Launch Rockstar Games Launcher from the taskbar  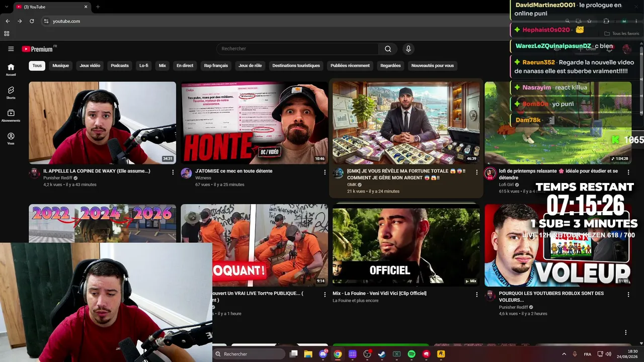(441, 354)
